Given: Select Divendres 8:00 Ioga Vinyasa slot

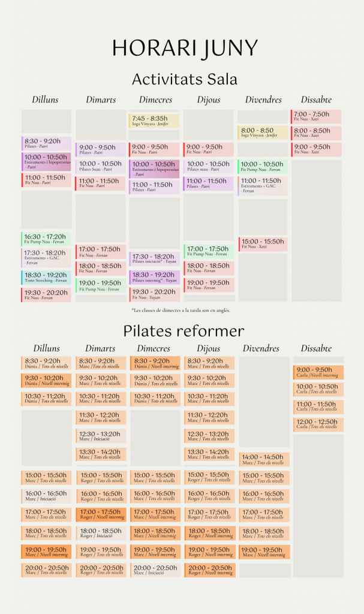Looking at the screenshot, I should pyautogui.click(x=263, y=133).
